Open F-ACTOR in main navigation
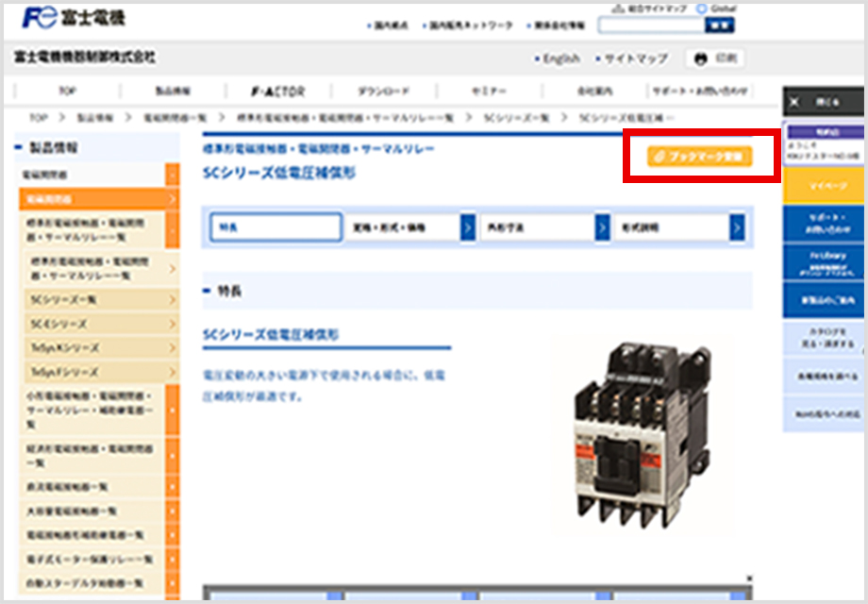 pos(278,92)
